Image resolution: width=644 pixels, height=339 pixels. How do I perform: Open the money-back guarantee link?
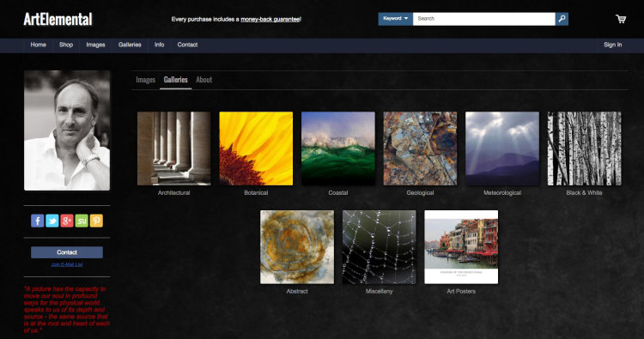[x=270, y=19]
